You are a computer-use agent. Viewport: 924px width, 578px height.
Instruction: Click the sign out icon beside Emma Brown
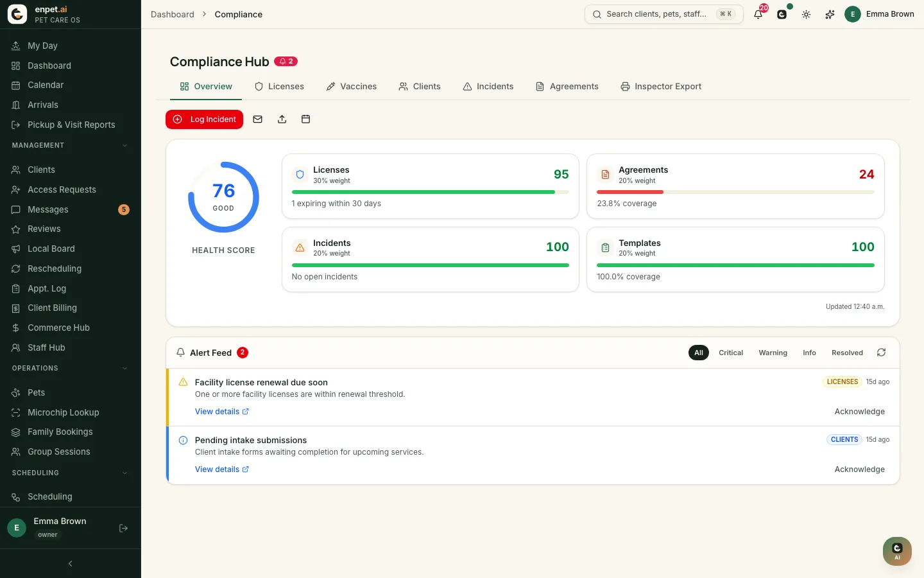pyautogui.click(x=124, y=528)
